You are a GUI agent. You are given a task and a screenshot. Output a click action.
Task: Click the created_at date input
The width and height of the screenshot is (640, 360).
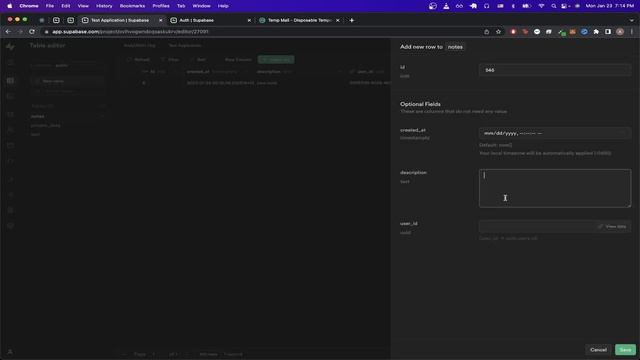[x=555, y=133]
